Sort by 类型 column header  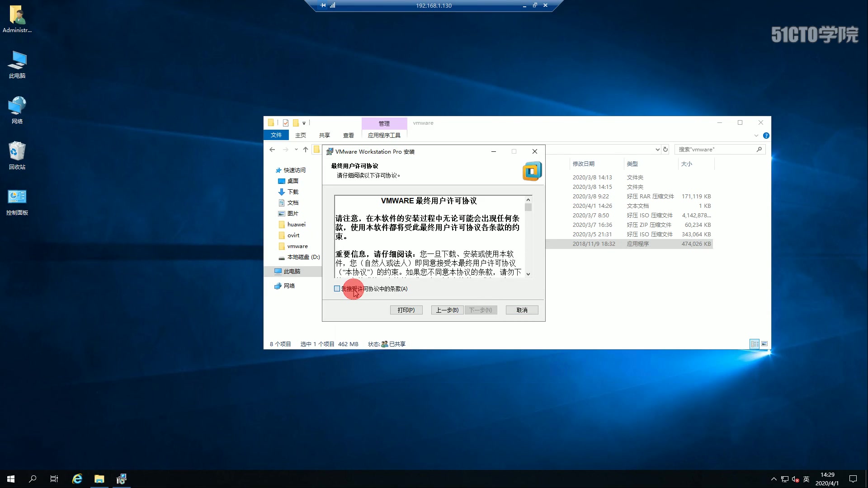pos(632,164)
